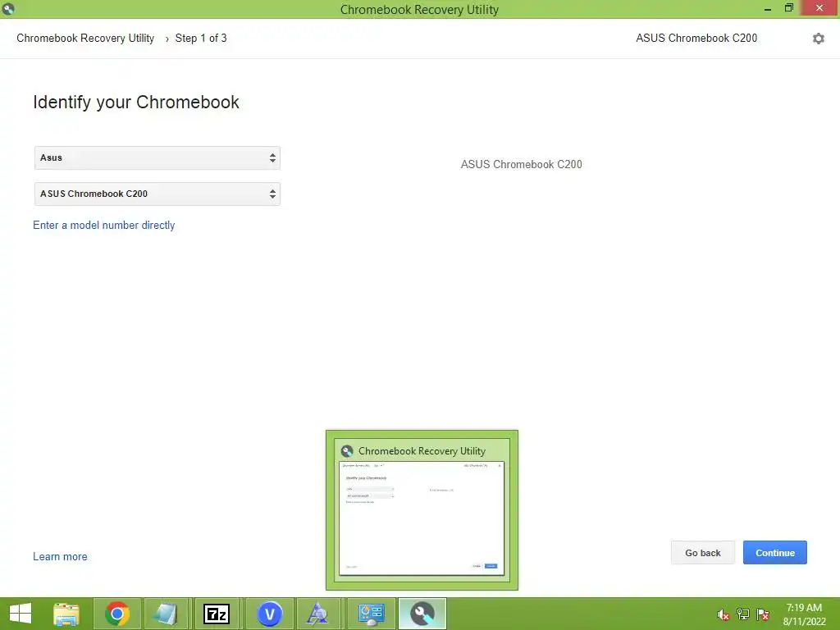Image resolution: width=840 pixels, height=630 pixels.
Task: Select Chromebook Recovery Utility taskbar icon
Action: tap(422, 614)
